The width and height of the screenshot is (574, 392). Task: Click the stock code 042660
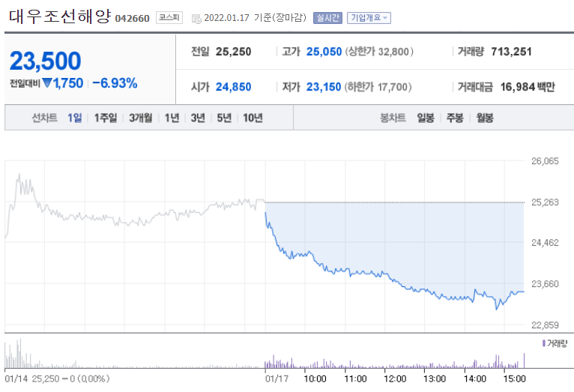click(x=132, y=18)
